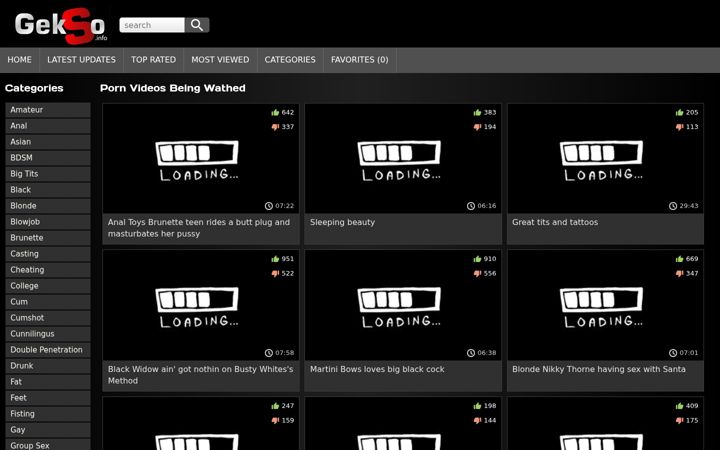
Task: Select the Gay category
Action: pyautogui.click(x=48, y=430)
